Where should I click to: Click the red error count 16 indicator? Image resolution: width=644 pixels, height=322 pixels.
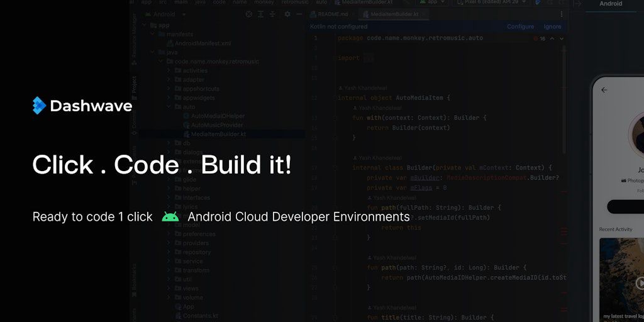[539, 38]
